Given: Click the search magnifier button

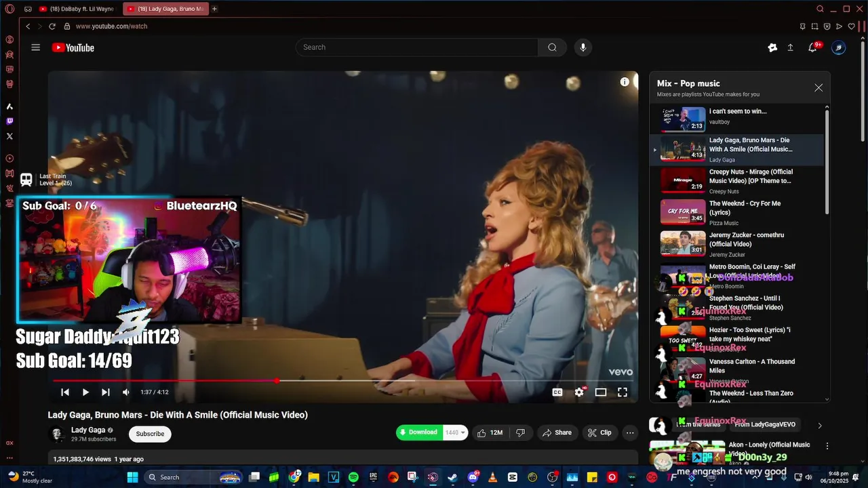Looking at the screenshot, I should click(x=552, y=47).
